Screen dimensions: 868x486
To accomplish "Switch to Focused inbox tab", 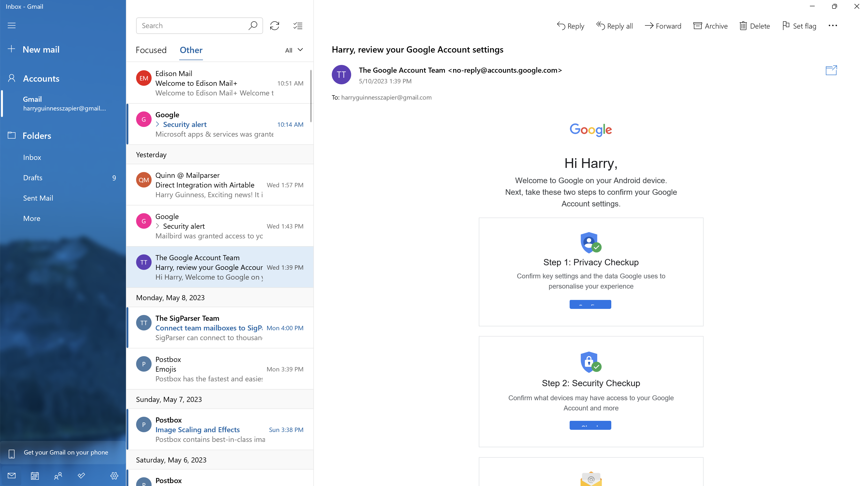I will (x=151, y=49).
